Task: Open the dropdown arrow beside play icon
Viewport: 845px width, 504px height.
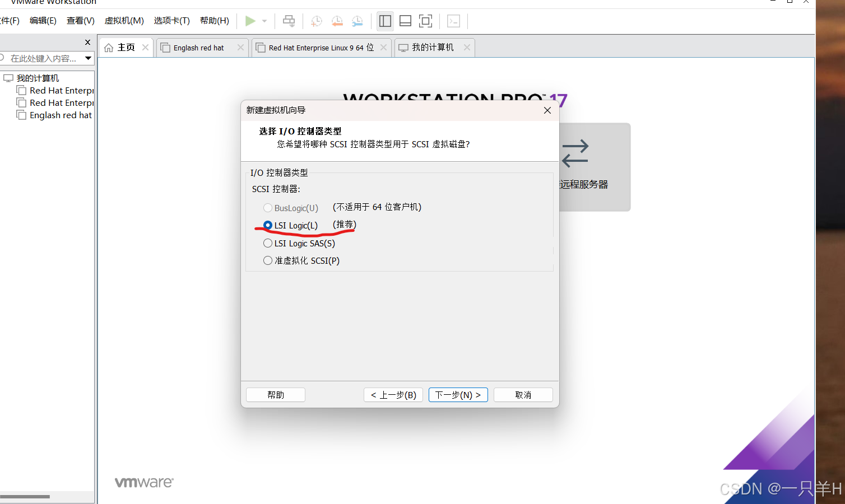Action: (264, 21)
